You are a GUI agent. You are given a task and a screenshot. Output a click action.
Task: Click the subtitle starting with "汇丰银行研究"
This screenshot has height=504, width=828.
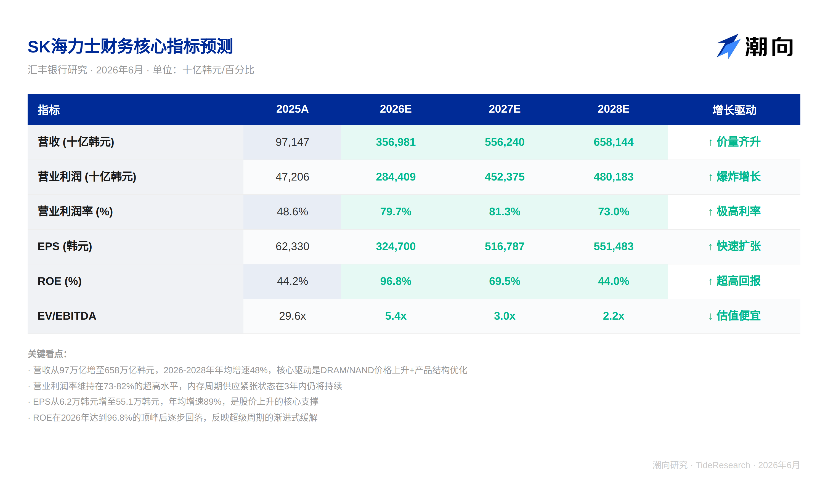(141, 70)
